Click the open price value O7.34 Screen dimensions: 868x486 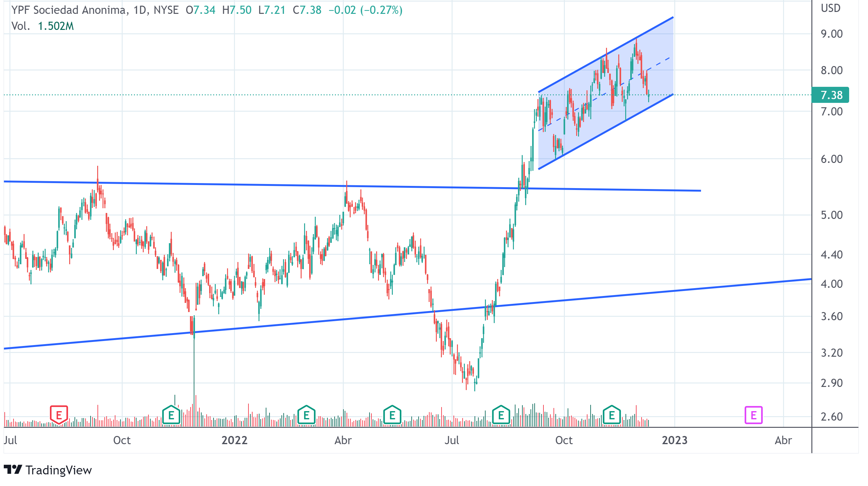[x=201, y=10]
